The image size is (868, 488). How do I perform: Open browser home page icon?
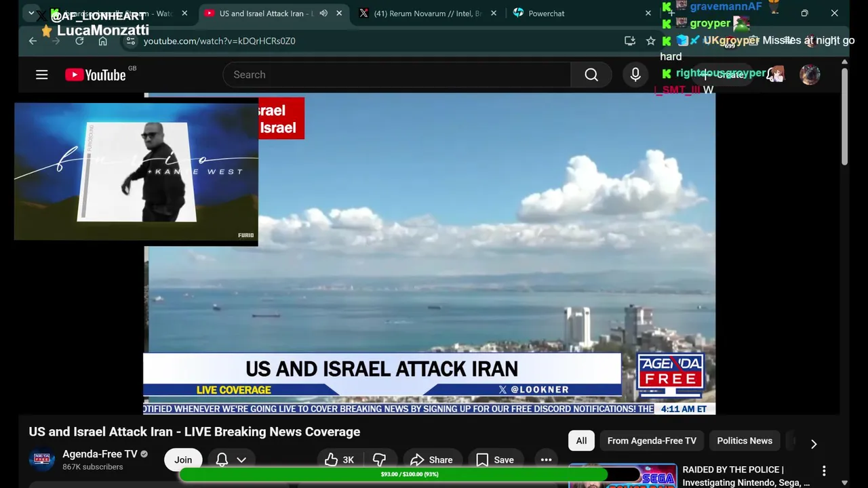(x=102, y=41)
